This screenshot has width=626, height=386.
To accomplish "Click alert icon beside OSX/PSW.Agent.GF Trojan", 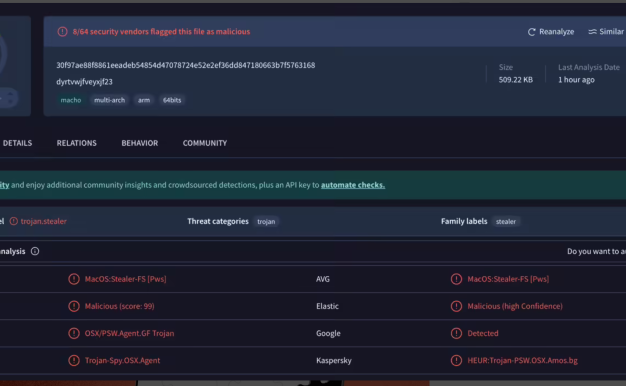I will point(74,333).
